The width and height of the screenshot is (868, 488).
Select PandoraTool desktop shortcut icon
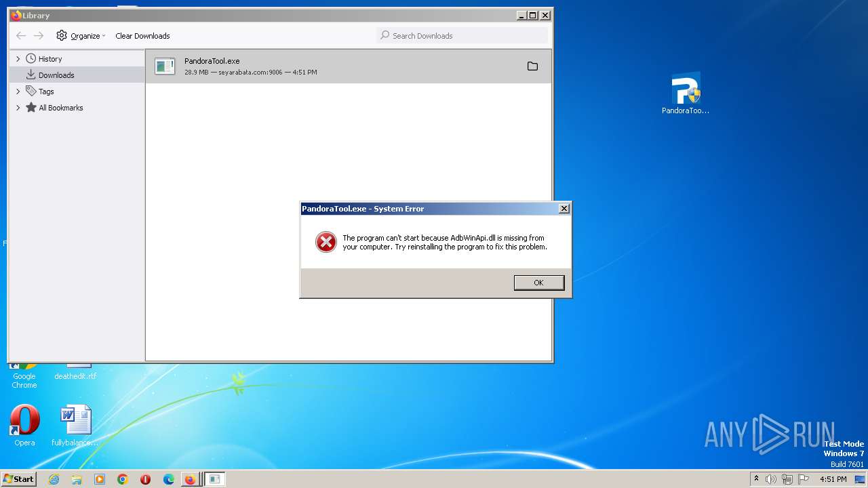coord(686,94)
